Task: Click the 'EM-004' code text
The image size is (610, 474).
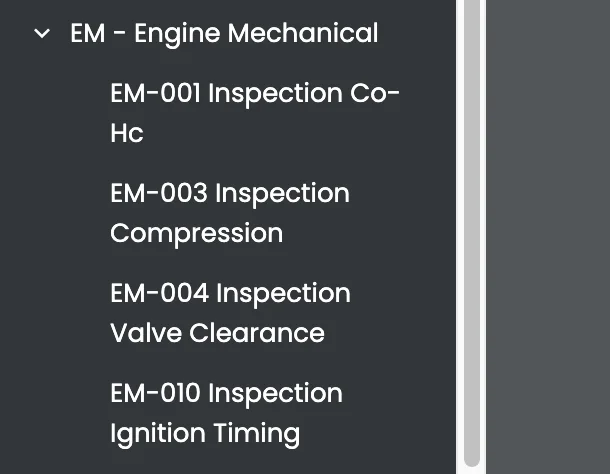Action: (159, 293)
